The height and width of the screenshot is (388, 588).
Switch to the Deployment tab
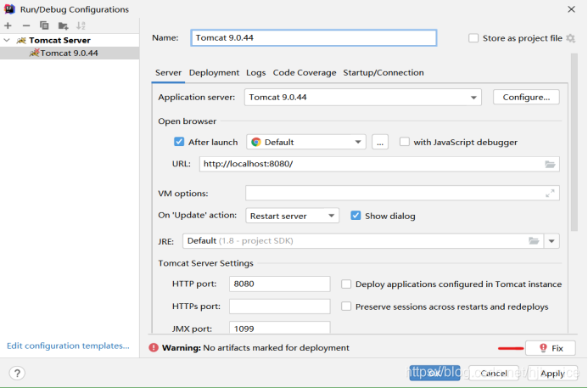(x=214, y=73)
